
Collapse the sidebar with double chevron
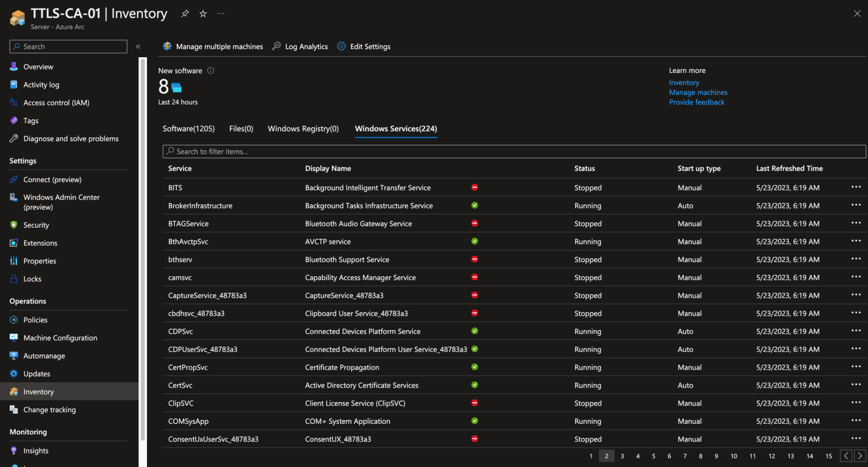(x=138, y=47)
